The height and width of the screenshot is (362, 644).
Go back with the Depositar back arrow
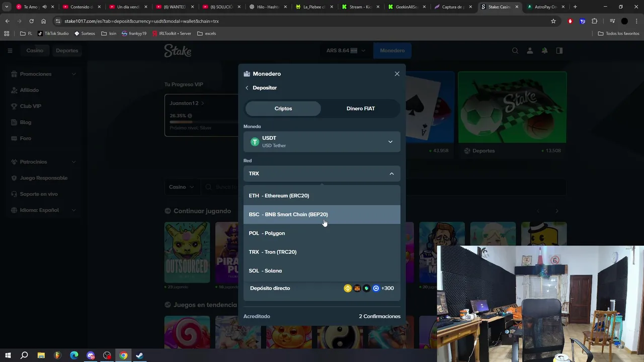(247, 87)
